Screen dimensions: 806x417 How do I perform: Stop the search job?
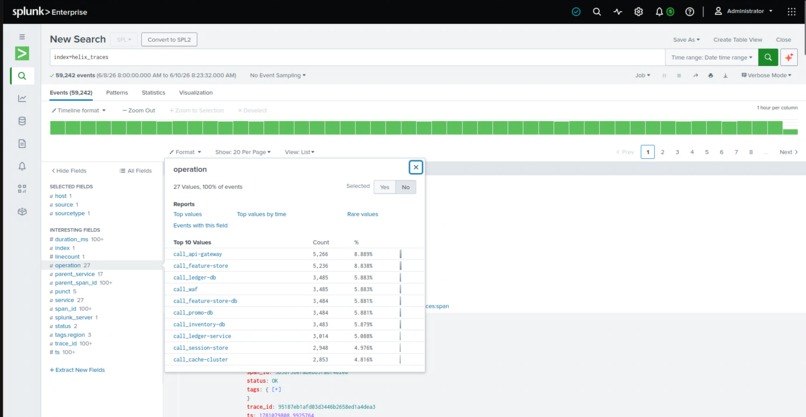click(679, 76)
